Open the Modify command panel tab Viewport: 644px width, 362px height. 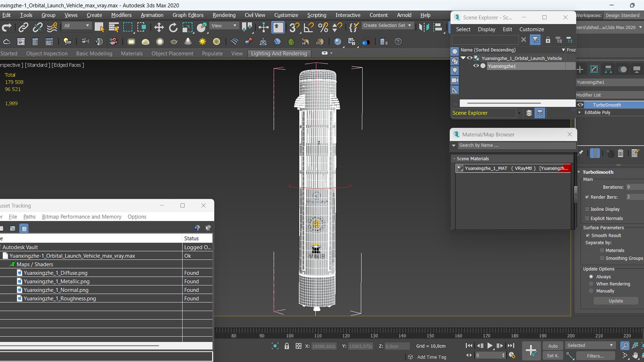tap(594, 69)
